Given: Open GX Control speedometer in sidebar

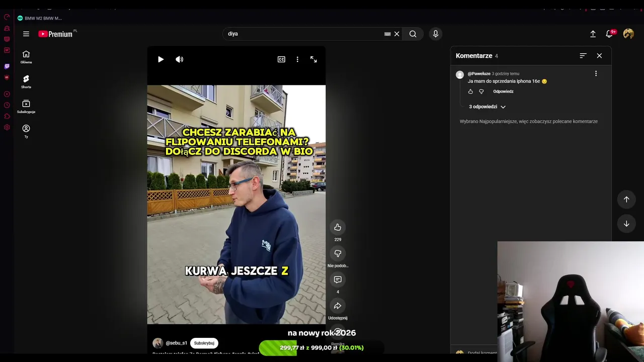Looking at the screenshot, I should (x=7, y=17).
